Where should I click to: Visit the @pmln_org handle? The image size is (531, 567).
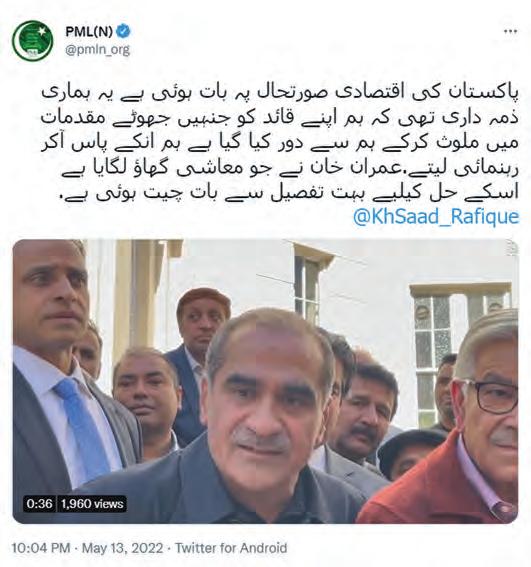[97, 49]
